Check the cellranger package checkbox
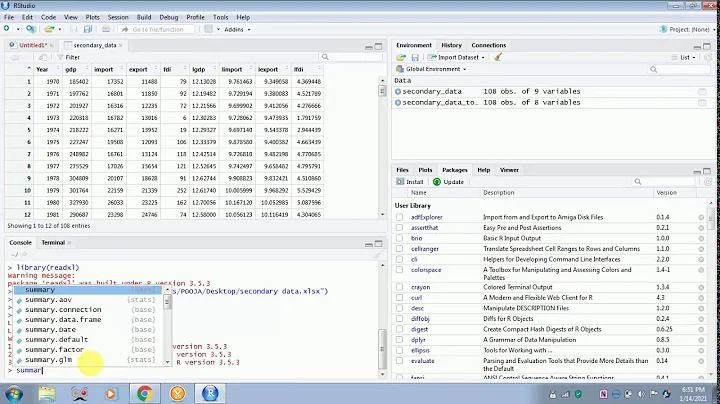 coord(399,249)
